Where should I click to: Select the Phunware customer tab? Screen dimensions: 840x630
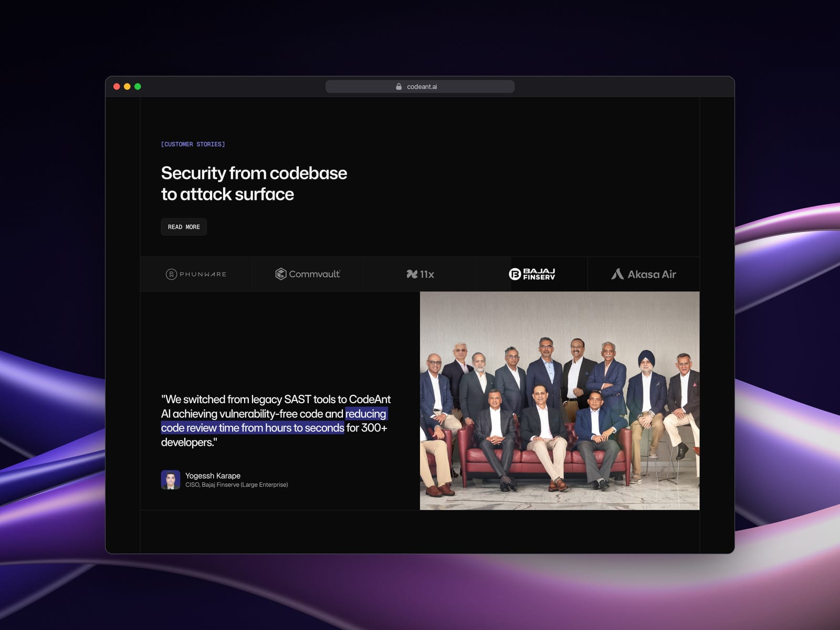196,274
